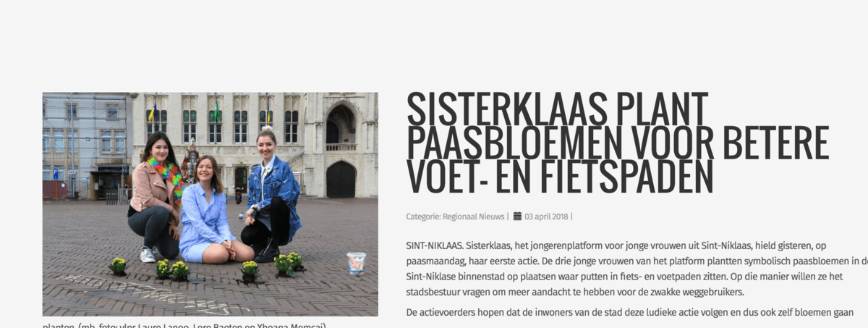Click the 'Categorie:' label text
The image size is (868, 328).
[423, 216]
